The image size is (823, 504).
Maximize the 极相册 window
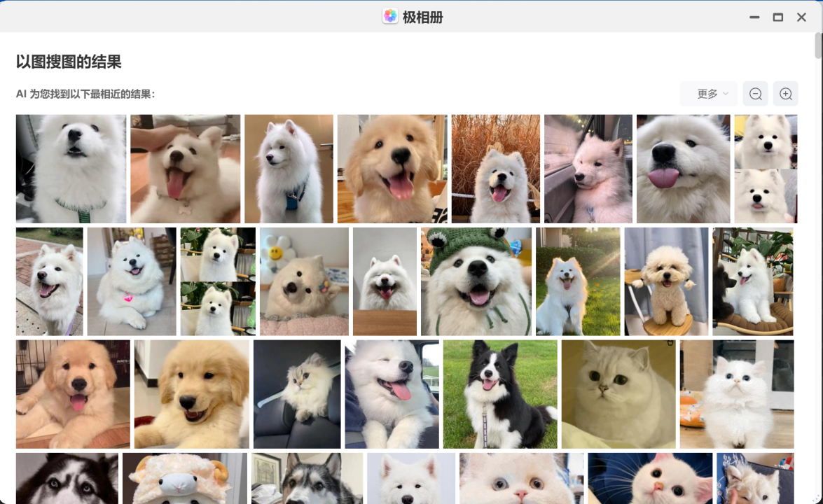coord(778,17)
